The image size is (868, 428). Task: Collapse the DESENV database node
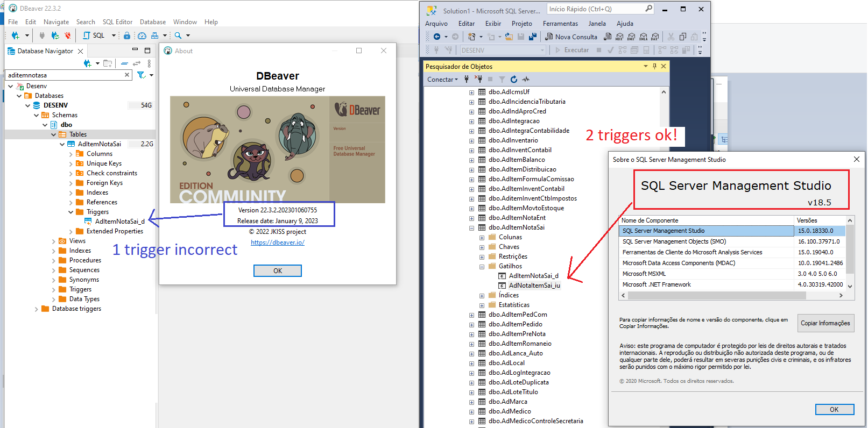pos(28,105)
